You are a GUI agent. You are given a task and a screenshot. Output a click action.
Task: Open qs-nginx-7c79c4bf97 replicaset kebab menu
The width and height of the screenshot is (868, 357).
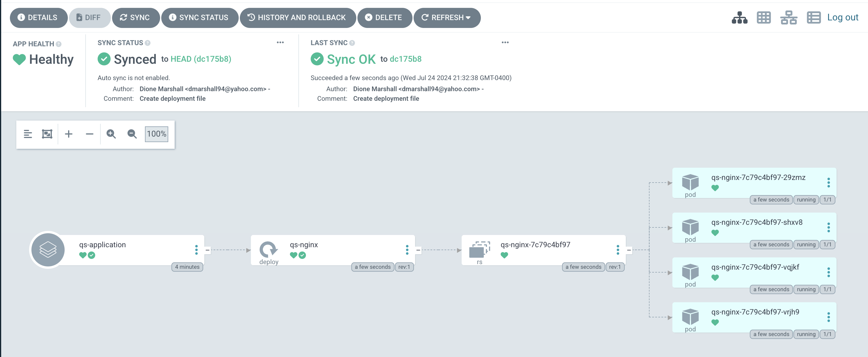point(618,250)
